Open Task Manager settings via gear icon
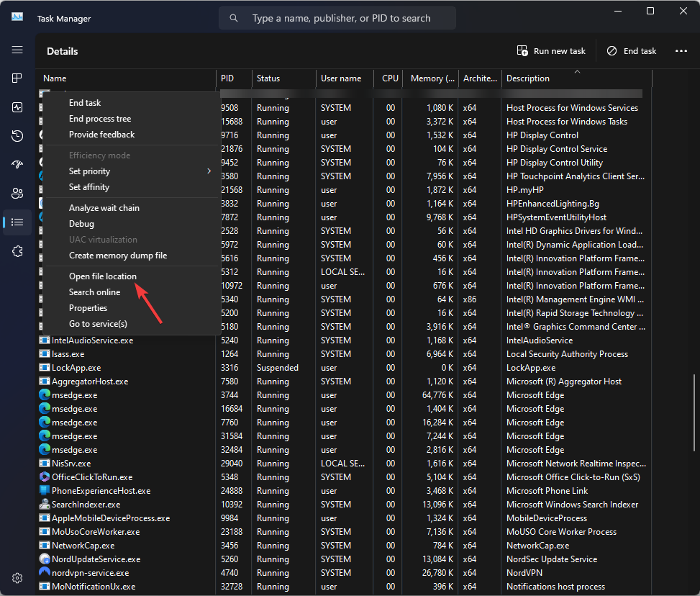The height and width of the screenshot is (596, 700). pyautogui.click(x=17, y=577)
